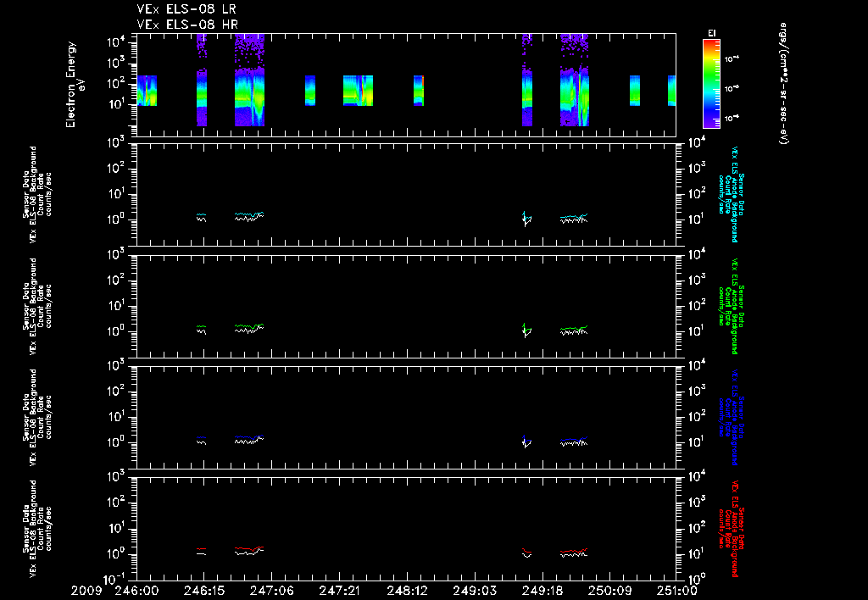Click the "Electron Energy eV" axis label
Image resolution: width=868 pixels, height=600 pixels.
(75, 84)
